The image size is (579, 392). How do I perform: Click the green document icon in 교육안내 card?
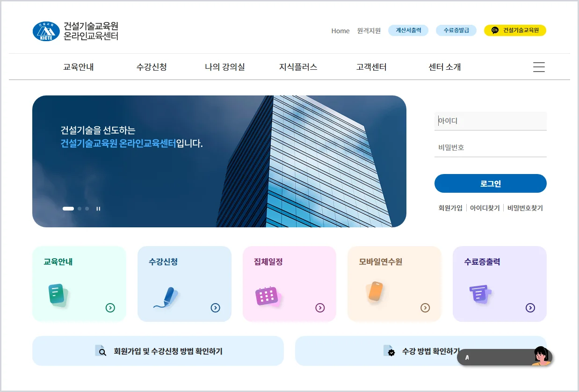coord(58,296)
